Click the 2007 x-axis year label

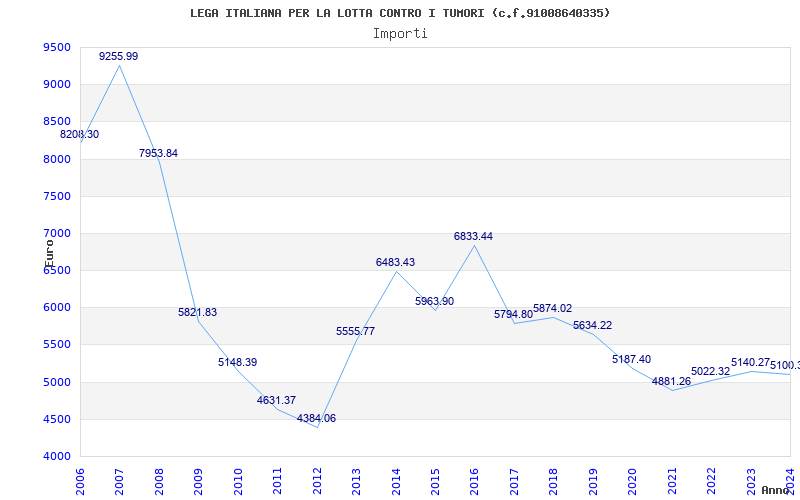(119, 482)
